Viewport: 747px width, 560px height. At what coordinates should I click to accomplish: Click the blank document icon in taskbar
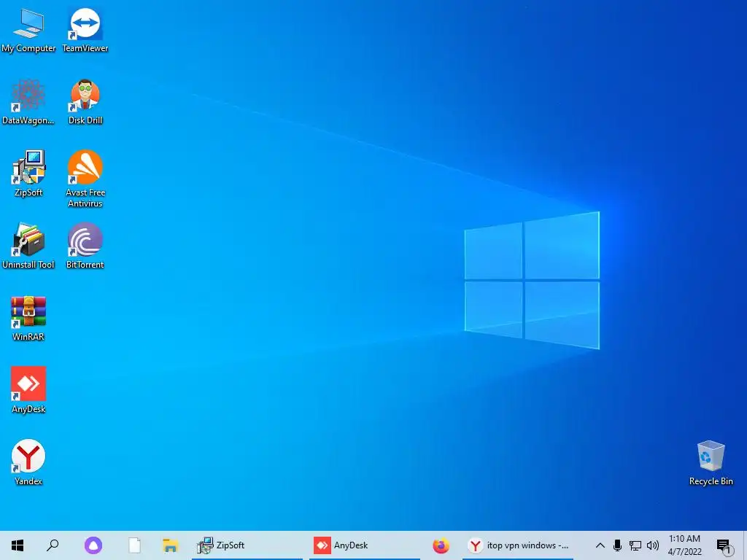(135, 545)
